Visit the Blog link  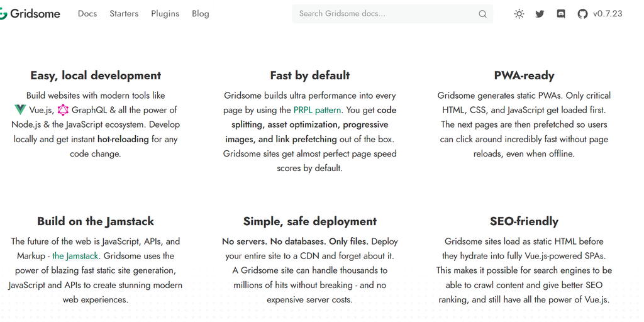click(201, 14)
